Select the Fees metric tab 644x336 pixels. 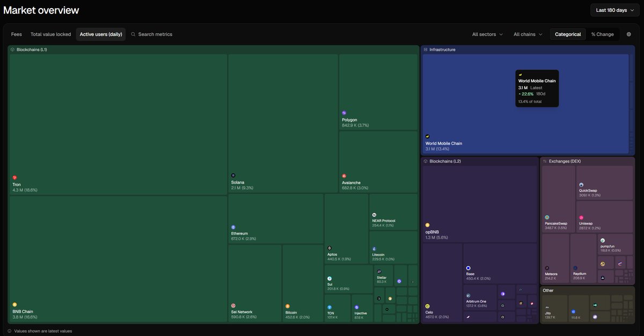point(17,34)
